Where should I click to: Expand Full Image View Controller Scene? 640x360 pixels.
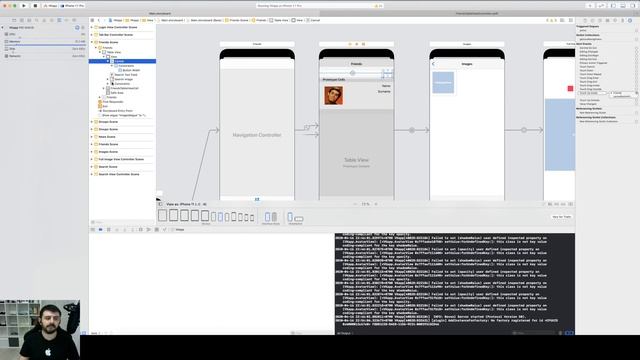click(x=91, y=159)
